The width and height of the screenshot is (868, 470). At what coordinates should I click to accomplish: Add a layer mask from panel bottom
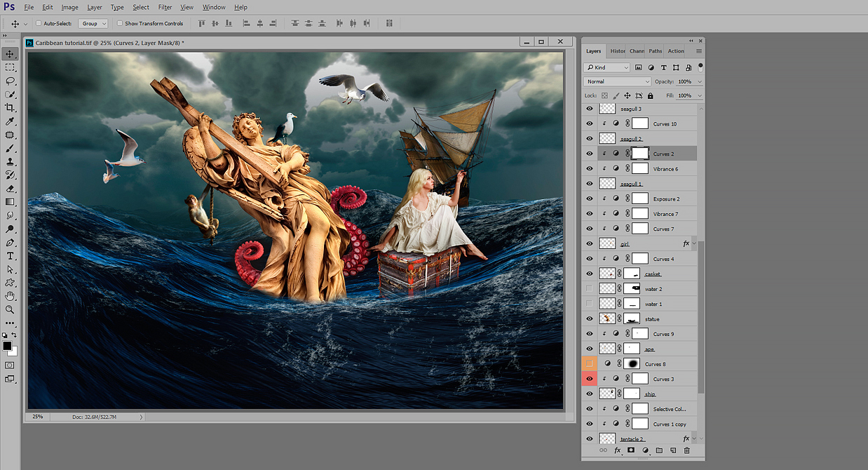click(631, 450)
